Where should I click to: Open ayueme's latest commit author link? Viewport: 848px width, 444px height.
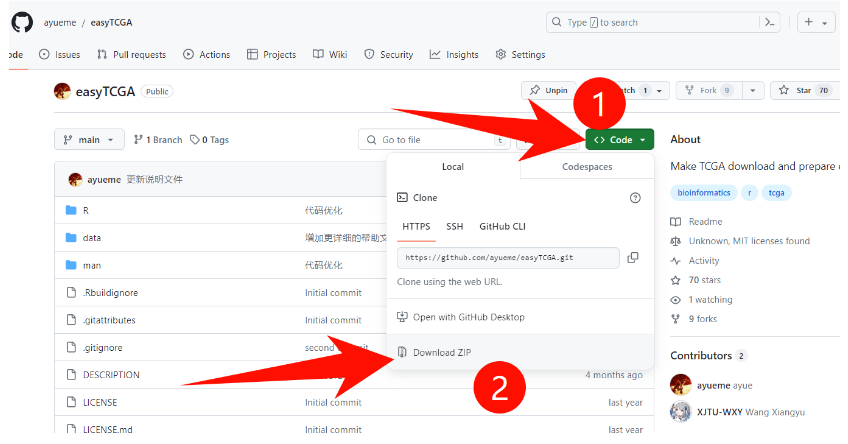click(x=104, y=180)
